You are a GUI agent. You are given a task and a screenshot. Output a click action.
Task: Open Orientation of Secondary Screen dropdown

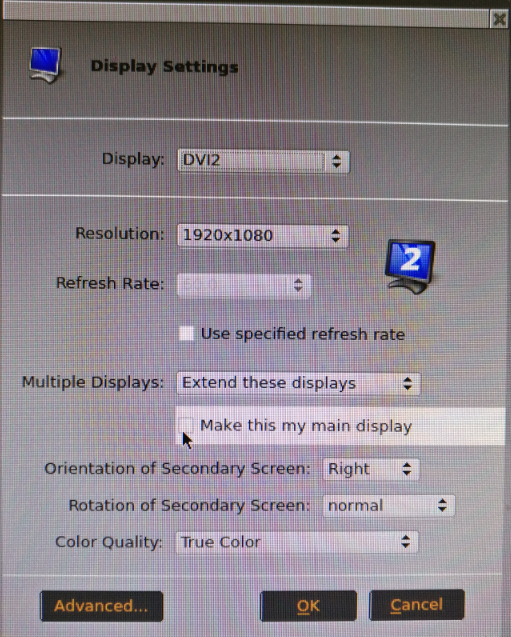pos(371,469)
